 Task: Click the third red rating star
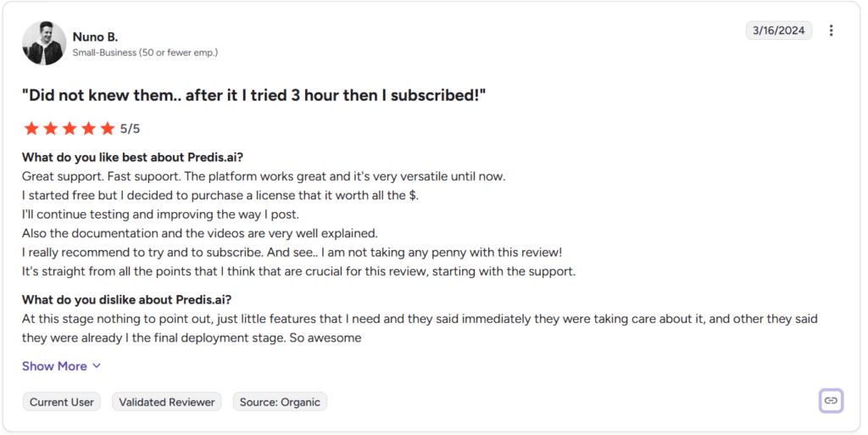point(70,129)
